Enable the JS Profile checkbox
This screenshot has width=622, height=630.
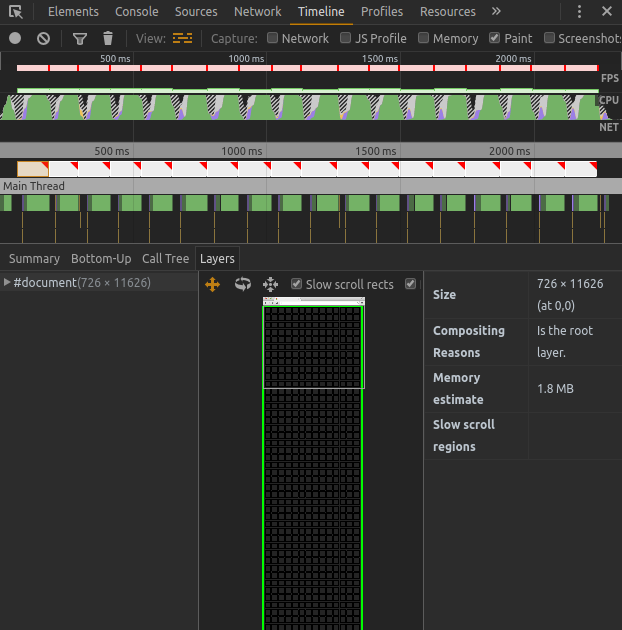click(x=346, y=38)
